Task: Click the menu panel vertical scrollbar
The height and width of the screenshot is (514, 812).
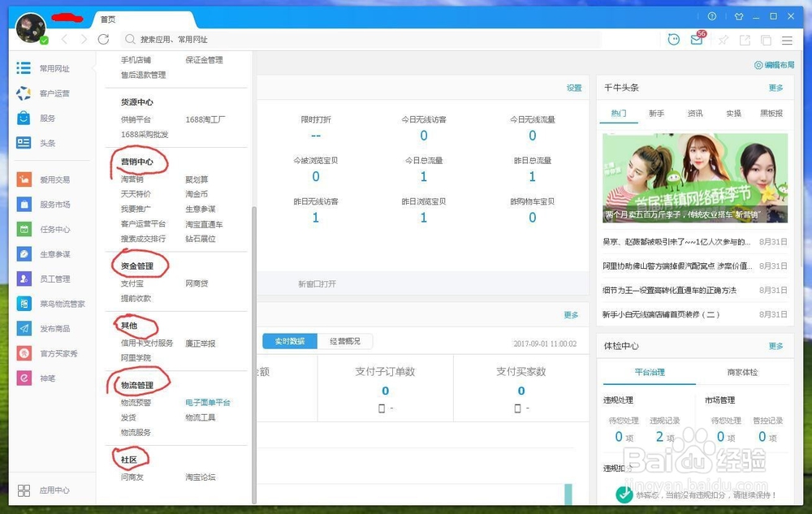Action: click(253, 355)
